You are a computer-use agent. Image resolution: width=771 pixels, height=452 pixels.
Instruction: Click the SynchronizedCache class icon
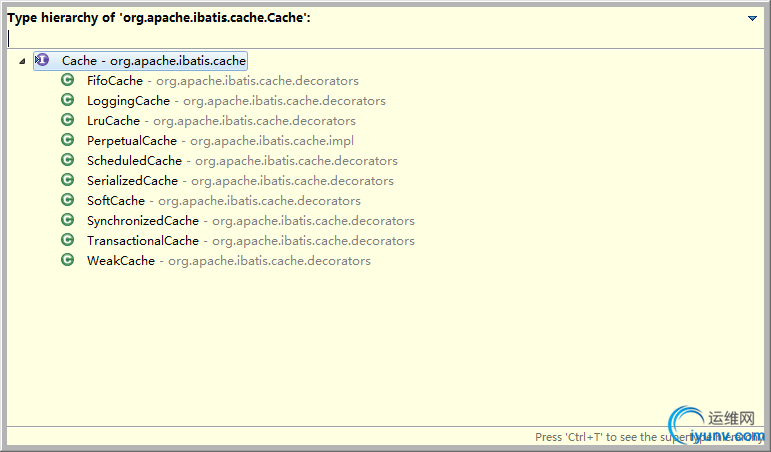(x=67, y=220)
